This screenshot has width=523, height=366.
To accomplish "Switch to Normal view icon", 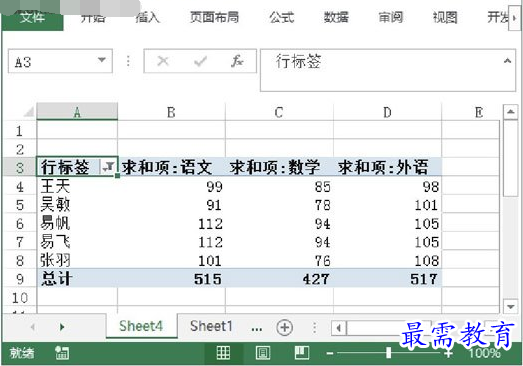I will click(223, 353).
